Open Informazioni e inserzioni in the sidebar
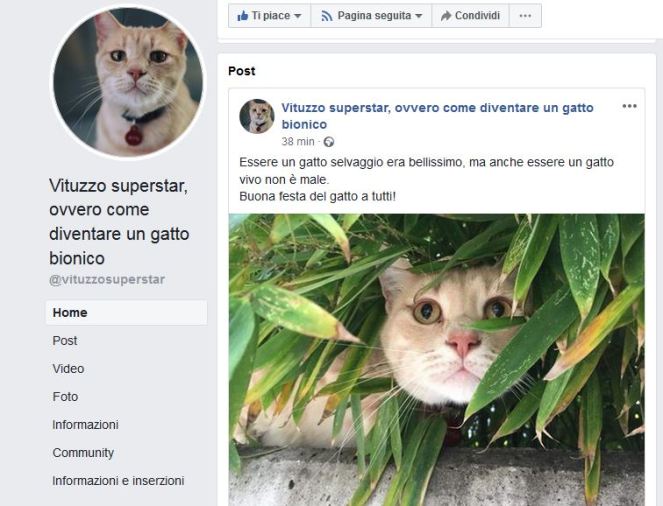Viewport: 663px width, 506px height. coord(118,481)
